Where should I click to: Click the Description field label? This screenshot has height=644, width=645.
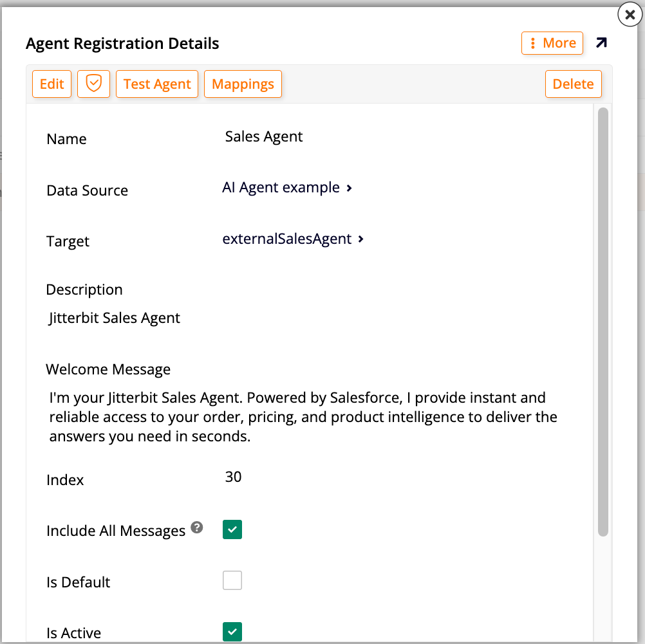pos(84,290)
